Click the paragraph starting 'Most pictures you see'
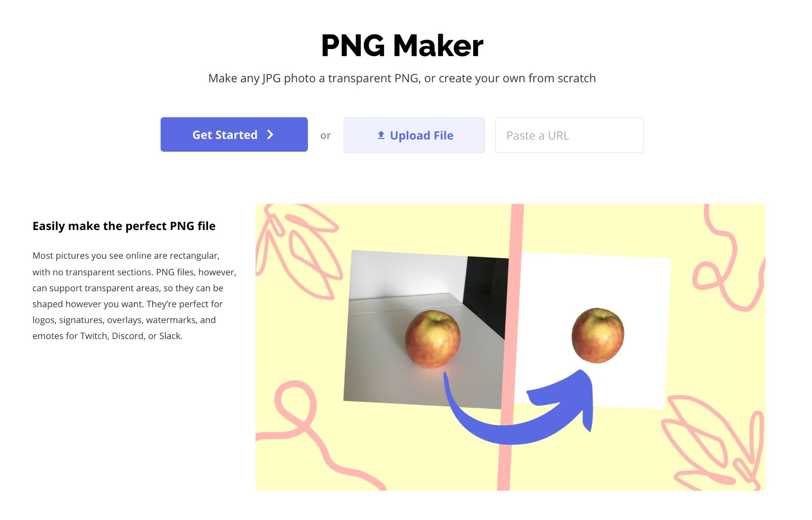This screenshot has width=812, height=520. pyautogui.click(x=134, y=296)
